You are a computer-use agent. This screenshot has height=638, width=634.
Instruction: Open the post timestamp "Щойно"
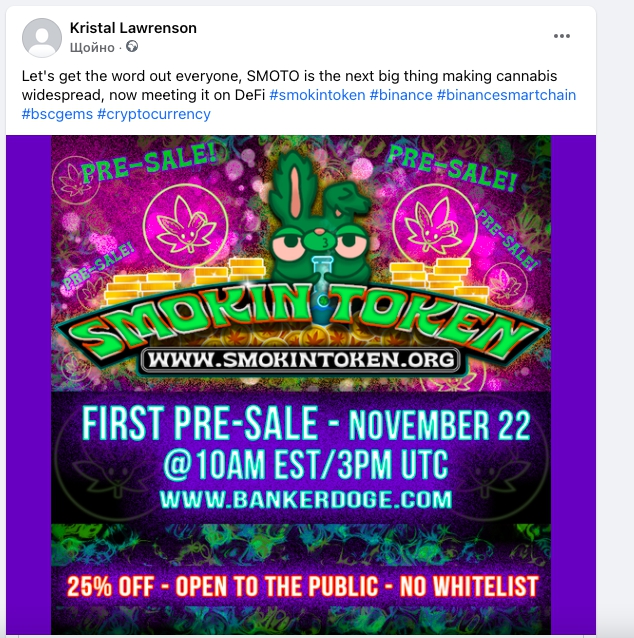pos(93,47)
